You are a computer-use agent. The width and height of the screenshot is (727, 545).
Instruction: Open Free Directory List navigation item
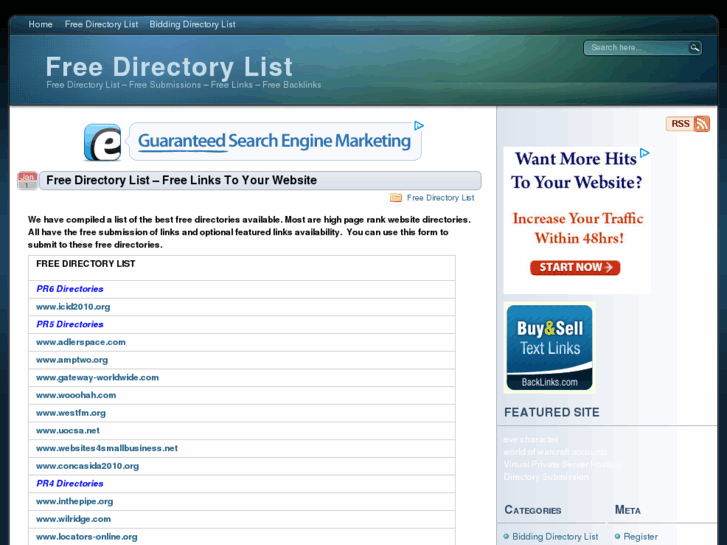[102, 24]
